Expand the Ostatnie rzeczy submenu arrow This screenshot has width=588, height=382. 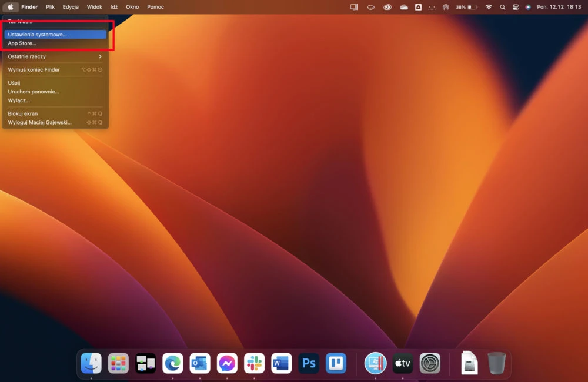[100, 56]
